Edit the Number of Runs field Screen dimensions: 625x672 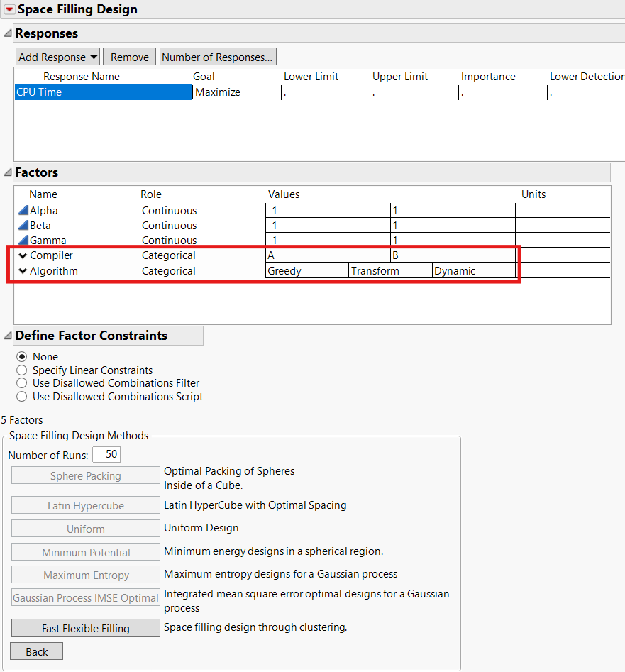(x=106, y=453)
